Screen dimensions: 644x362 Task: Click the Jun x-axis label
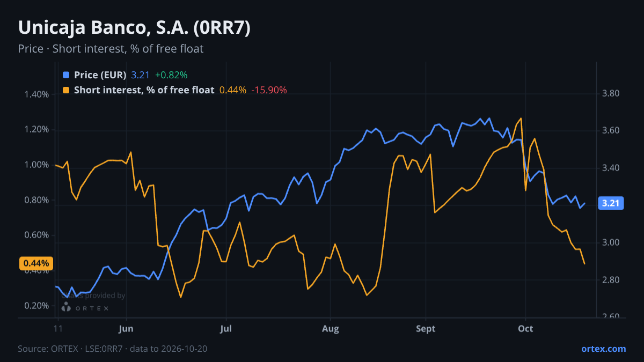pos(126,329)
